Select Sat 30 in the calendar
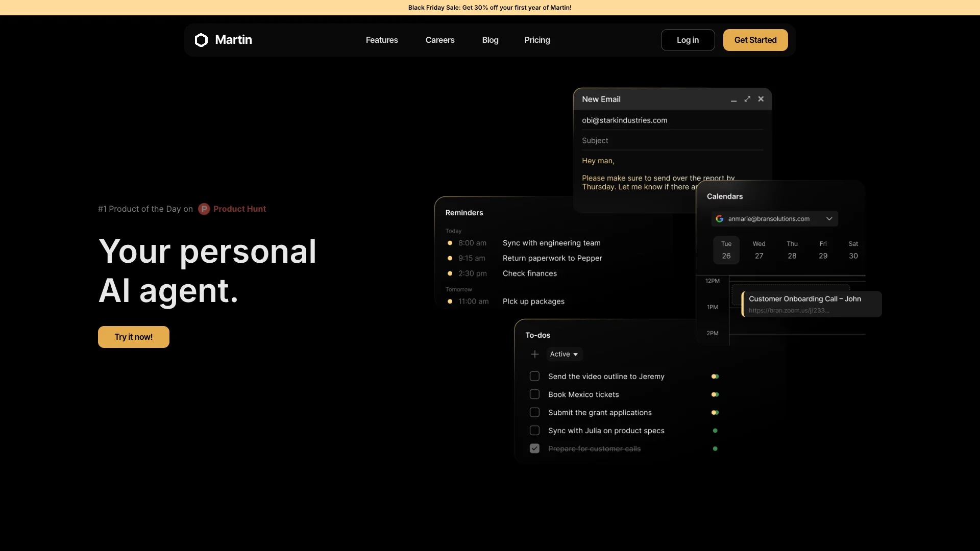The height and width of the screenshot is (551, 980). coord(853,250)
